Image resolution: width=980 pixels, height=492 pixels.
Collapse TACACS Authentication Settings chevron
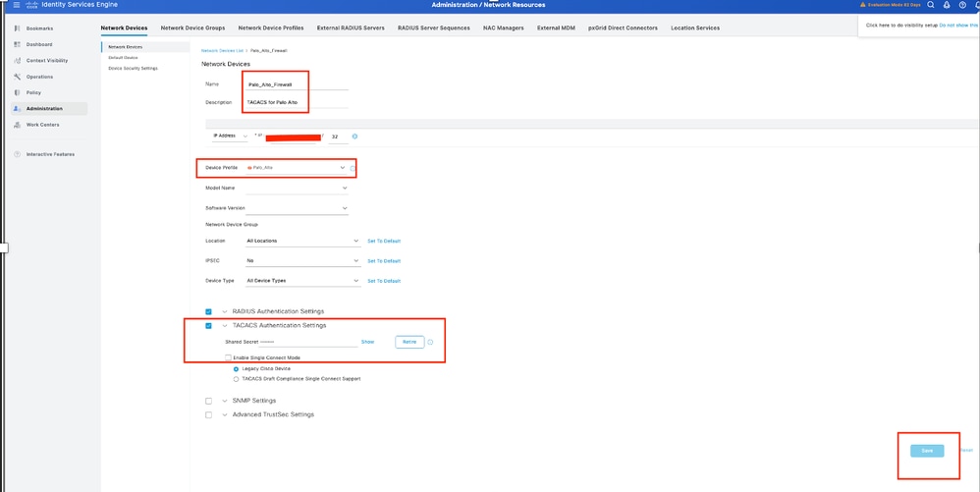[224, 325]
